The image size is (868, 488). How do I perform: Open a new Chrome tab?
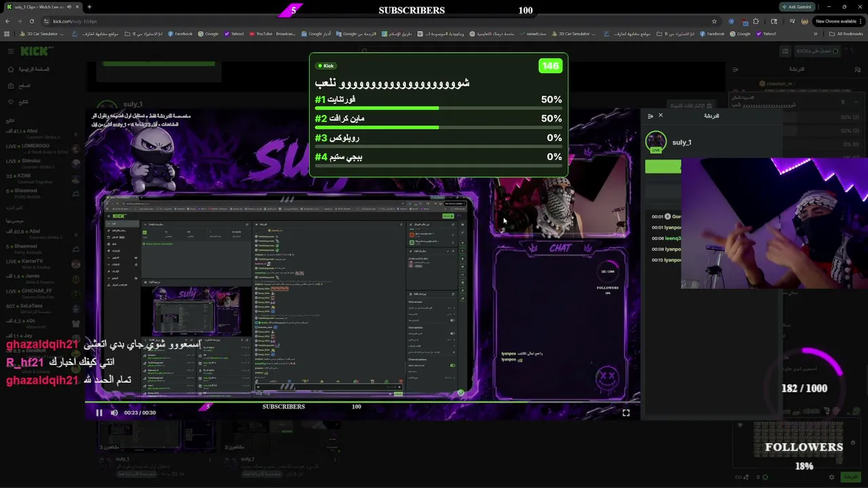click(x=89, y=7)
